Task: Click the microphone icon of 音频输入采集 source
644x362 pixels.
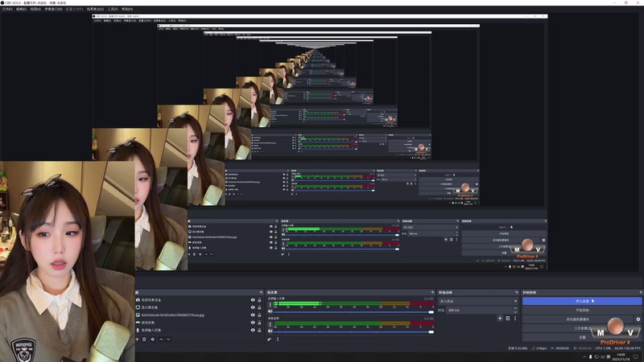Action: click(138, 330)
